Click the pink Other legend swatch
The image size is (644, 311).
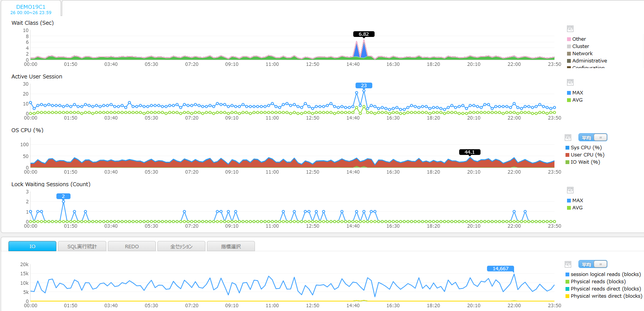click(x=569, y=39)
